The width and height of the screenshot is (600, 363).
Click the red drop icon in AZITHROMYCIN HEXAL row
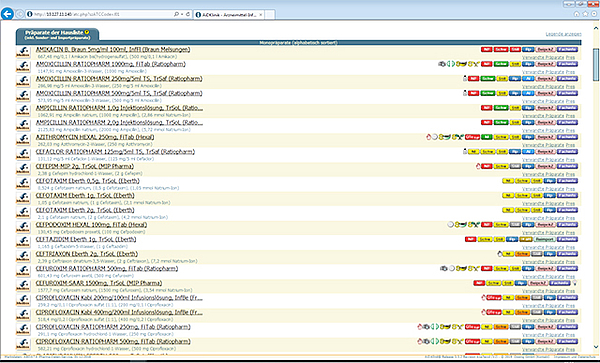coord(429,137)
